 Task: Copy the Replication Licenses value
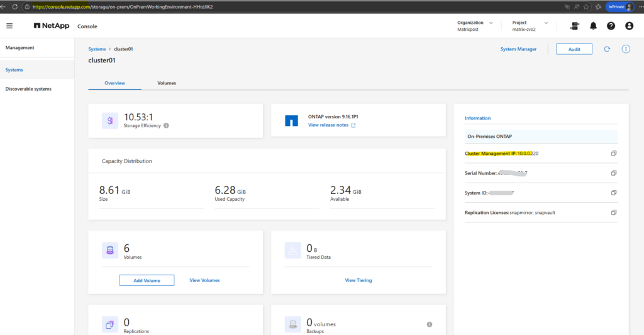point(614,213)
